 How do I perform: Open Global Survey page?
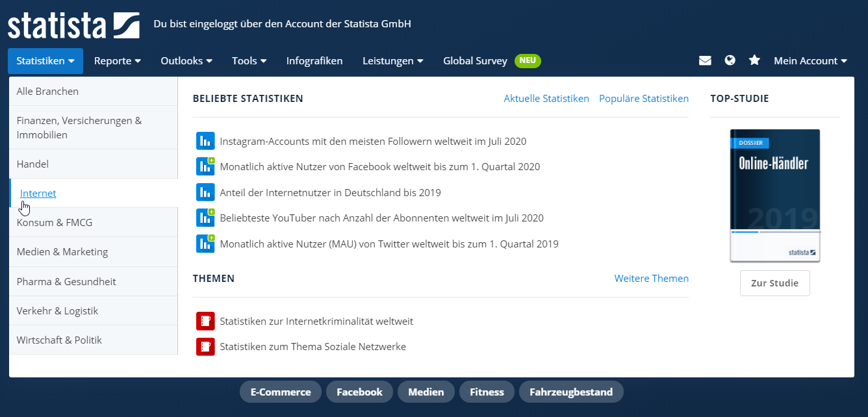coord(475,61)
